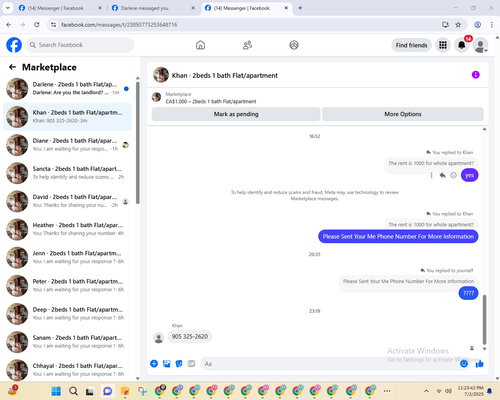Click the '????' message bubble

(468, 293)
